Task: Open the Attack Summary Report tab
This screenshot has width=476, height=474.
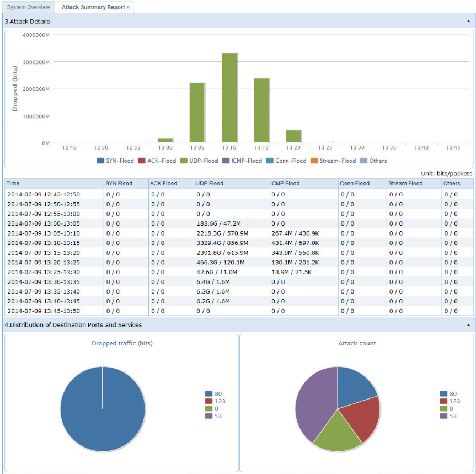Action: 93,7
